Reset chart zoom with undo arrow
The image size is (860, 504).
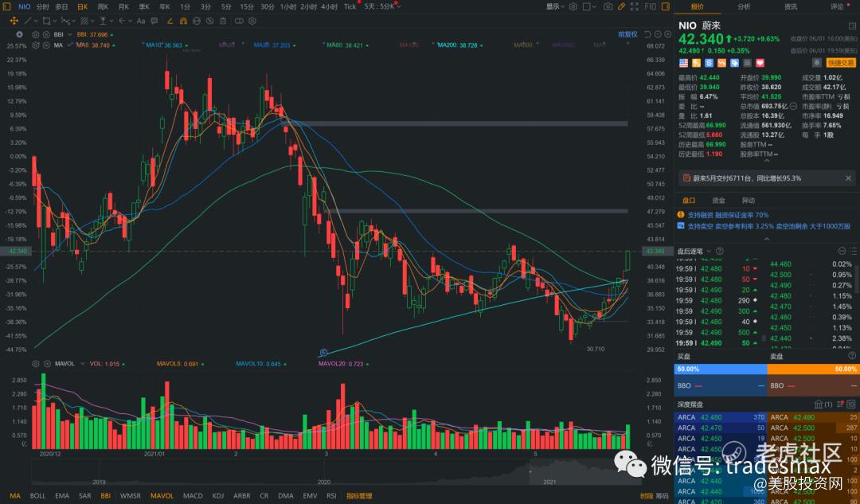(647, 34)
